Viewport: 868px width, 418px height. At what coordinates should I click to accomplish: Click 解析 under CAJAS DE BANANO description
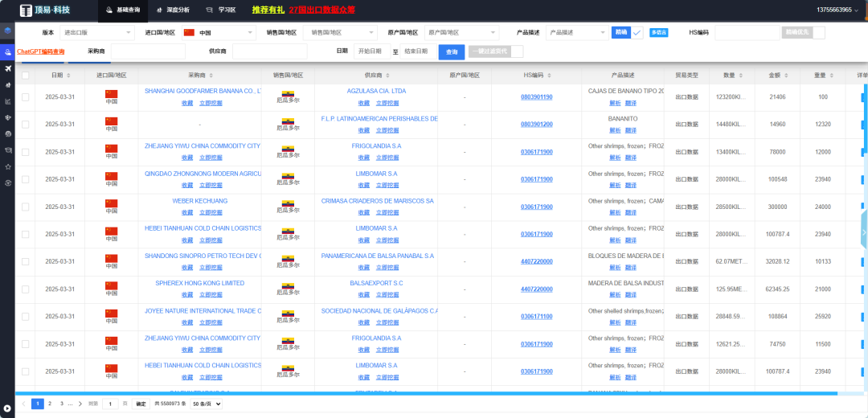615,103
